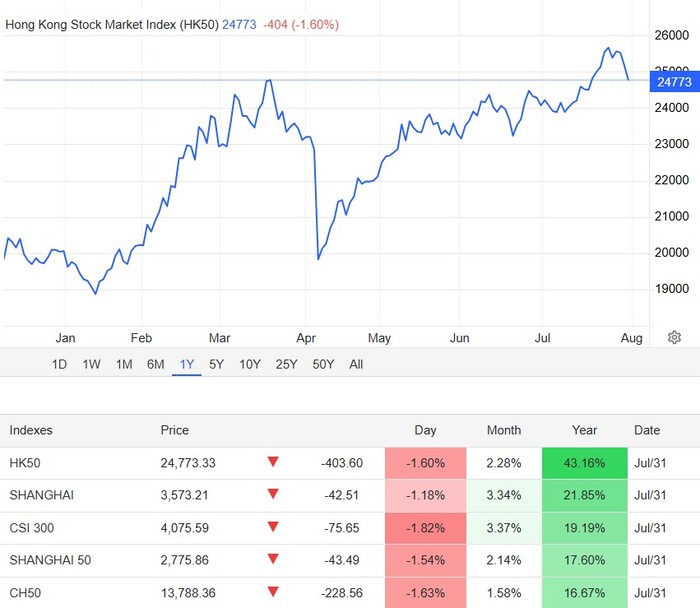Open the CSI 300 index link
This screenshot has width=700, height=608.
(x=32, y=528)
